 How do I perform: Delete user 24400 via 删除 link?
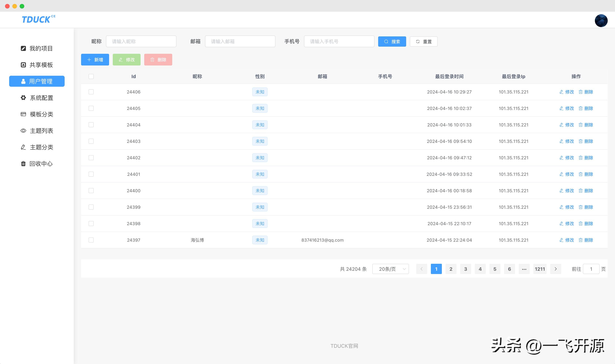click(x=586, y=191)
